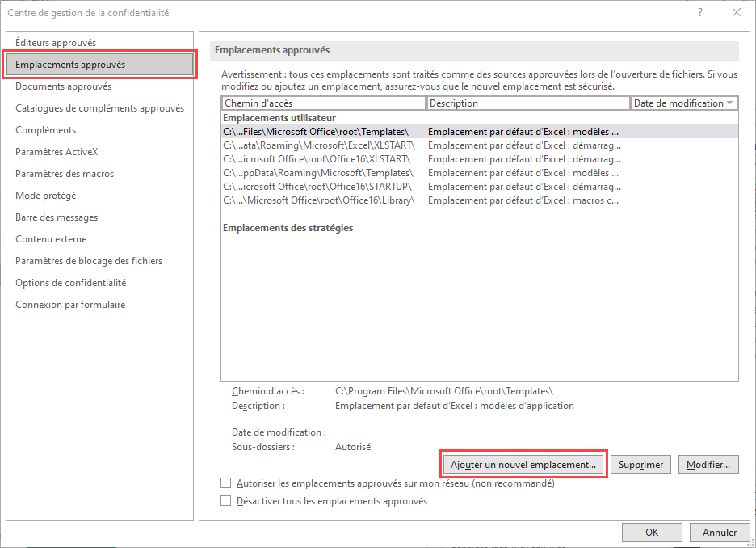Go to Catalogues de compléments approuvés
This screenshot has width=756, height=548.
click(99, 108)
